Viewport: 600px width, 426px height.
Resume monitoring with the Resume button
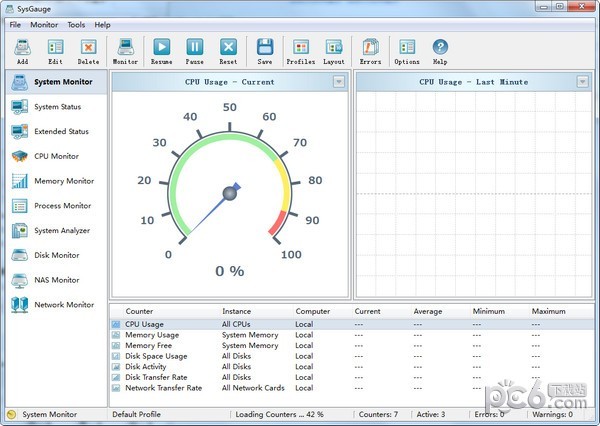pyautogui.click(x=161, y=51)
